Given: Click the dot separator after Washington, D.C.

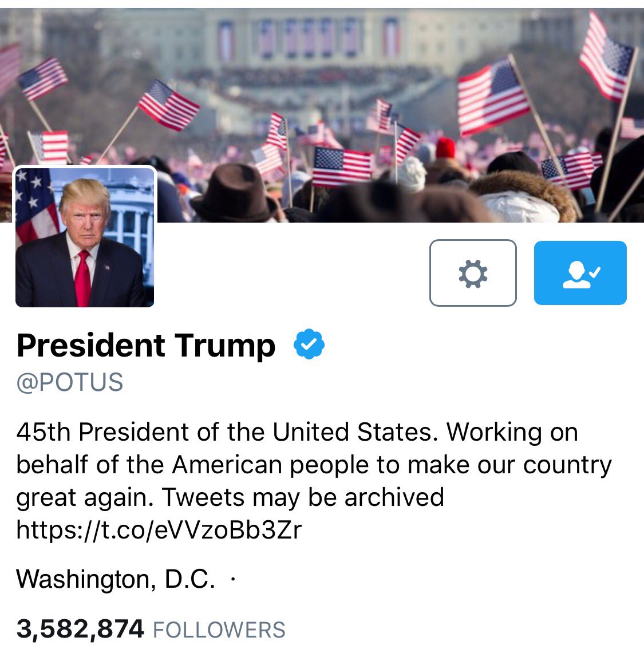Looking at the screenshot, I should click(233, 580).
